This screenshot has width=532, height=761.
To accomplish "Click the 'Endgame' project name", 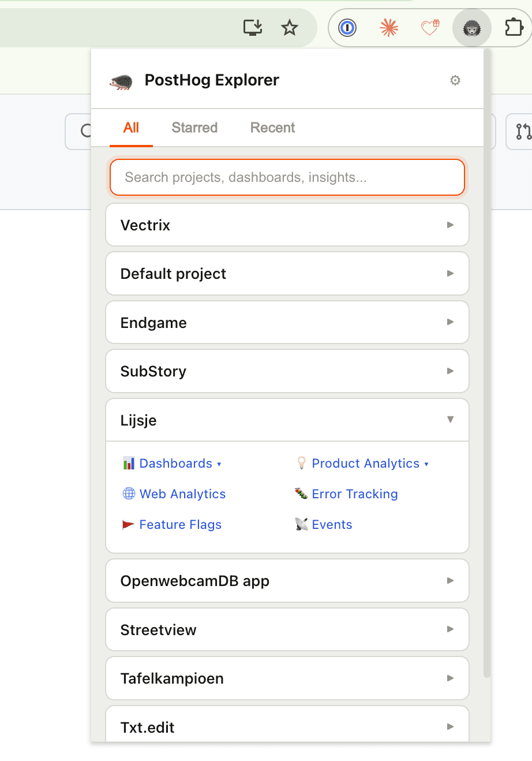I will [153, 323].
